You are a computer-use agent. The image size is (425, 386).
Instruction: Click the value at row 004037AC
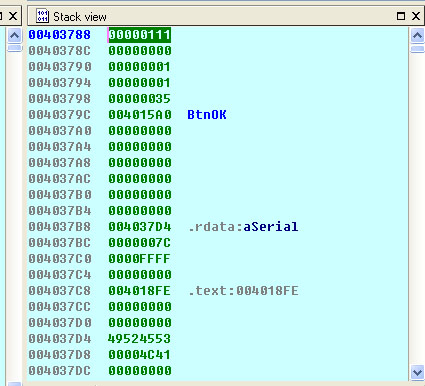click(x=140, y=179)
